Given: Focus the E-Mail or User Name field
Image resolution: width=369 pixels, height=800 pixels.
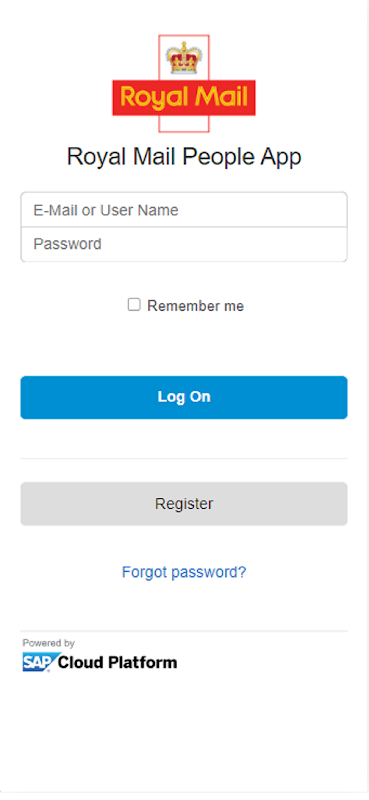Looking at the screenshot, I should 184,210.
